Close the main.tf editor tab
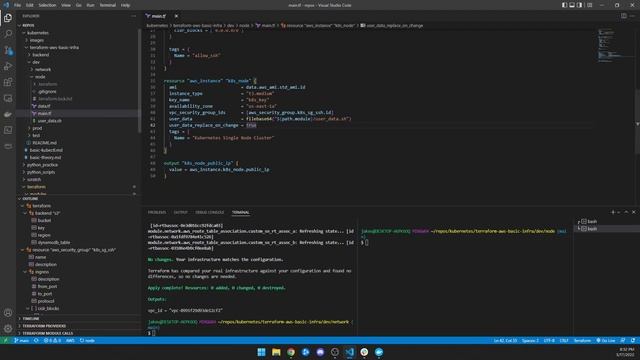The image size is (640, 360). (176, 16)
